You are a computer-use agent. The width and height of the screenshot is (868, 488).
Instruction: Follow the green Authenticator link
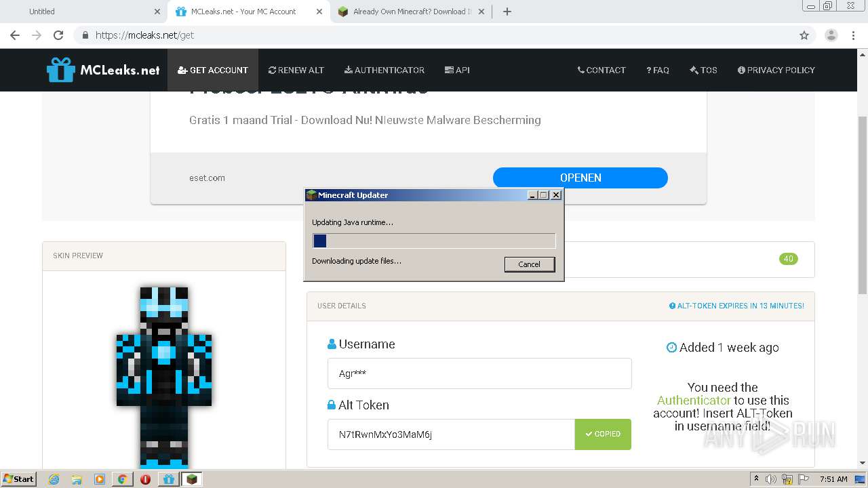click(x=694, y=400)
